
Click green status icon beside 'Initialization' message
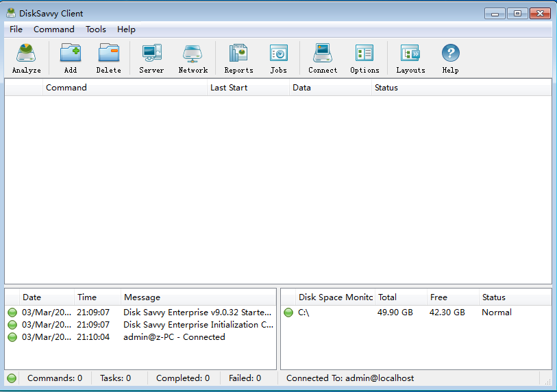pyautogui.click(x=12, y=325)
